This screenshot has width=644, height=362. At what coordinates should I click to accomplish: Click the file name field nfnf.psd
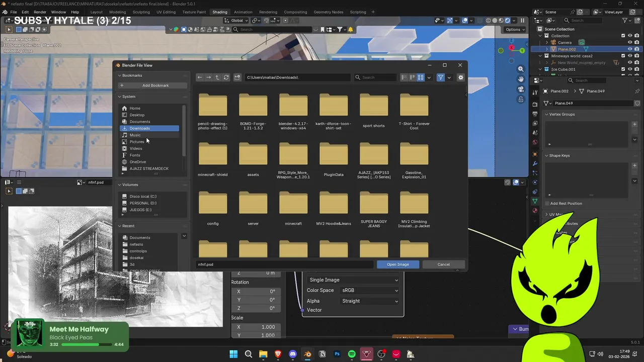click(x=284, y=264)
